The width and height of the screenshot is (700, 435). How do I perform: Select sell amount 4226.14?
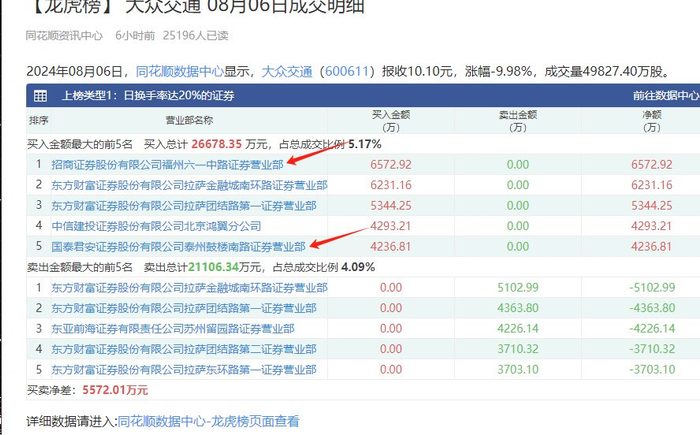coord(518,329)
